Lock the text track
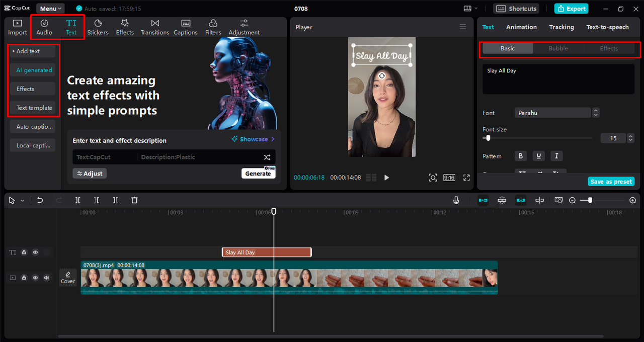The width and height of the screenshot is (644, 342). pos(24,252)
